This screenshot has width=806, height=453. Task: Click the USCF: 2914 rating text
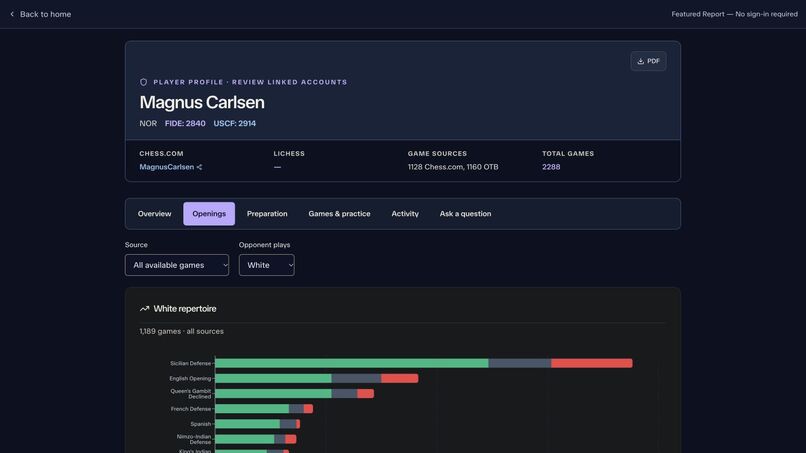pyautogui.click(x=234, y=123)
